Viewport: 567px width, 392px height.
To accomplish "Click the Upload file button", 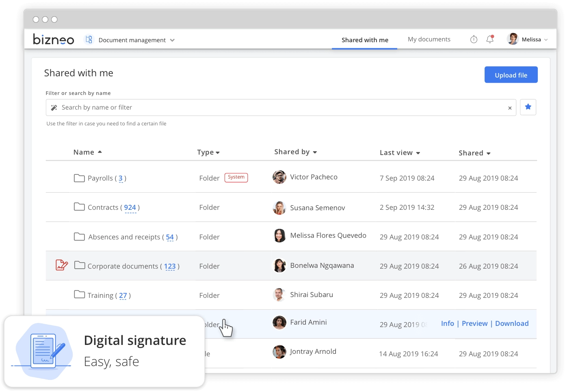I will pos(511,75).
